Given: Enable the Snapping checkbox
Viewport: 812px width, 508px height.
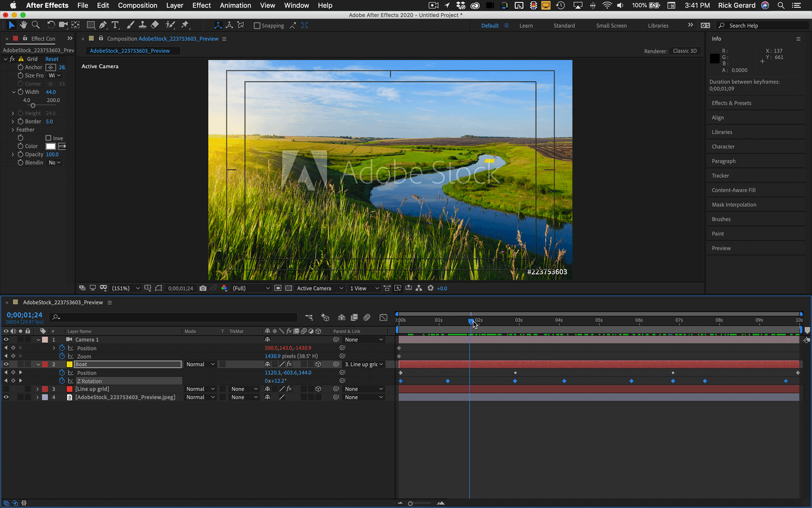Looking at the screenshot, I should pos(257,26).
